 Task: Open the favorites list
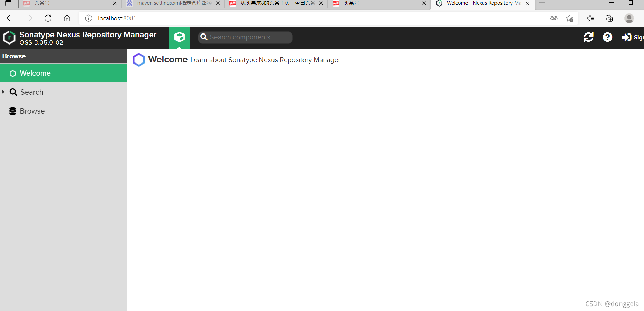(590, 18)
